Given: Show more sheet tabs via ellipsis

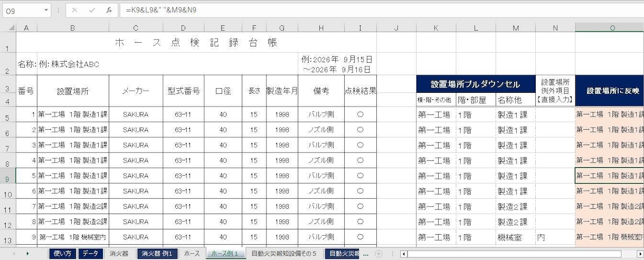Looking at the screenshot, I should [366, 254].
